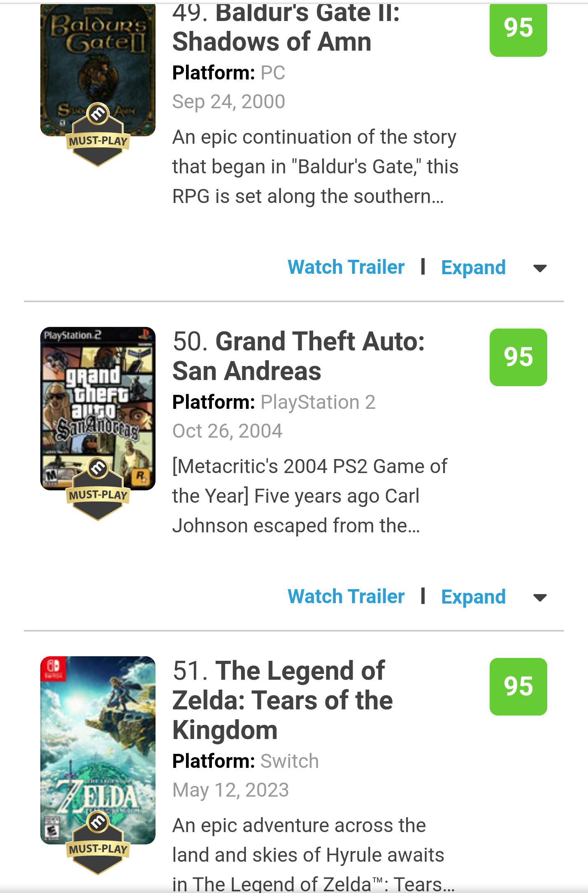588x893 pixels.
Task: Click the dropdown arrow beside San Andreas Expand
Action: (x=540, y=598)
